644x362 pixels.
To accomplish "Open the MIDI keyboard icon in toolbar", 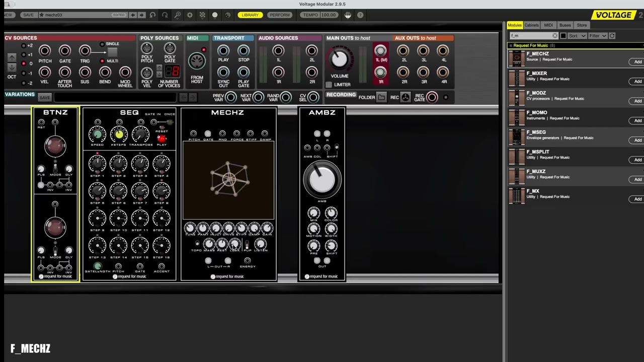I will 348,15.
